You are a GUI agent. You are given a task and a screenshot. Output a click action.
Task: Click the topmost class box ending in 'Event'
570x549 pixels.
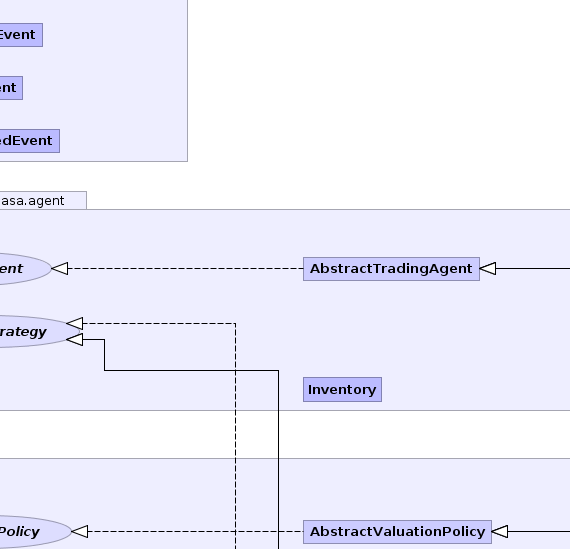pyautogui.click(x=21, y=35)
